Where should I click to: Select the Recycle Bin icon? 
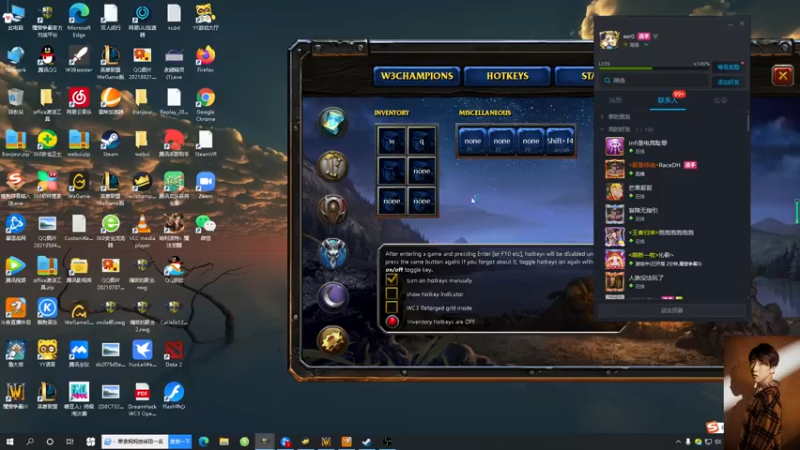coord(15,101)
